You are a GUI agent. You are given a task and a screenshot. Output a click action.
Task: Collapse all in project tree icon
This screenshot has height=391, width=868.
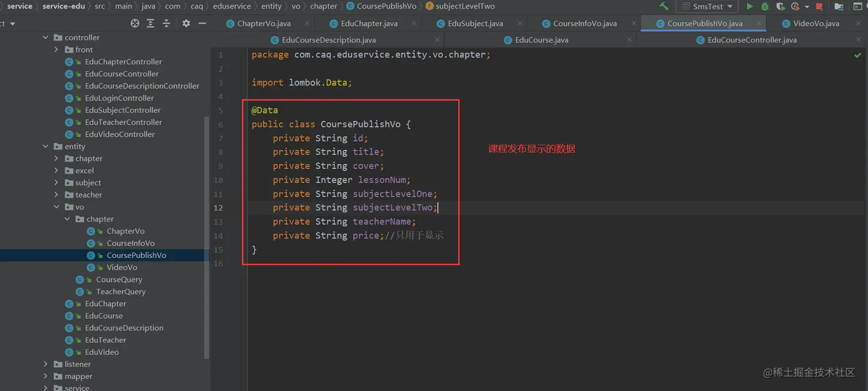(166, 24)
